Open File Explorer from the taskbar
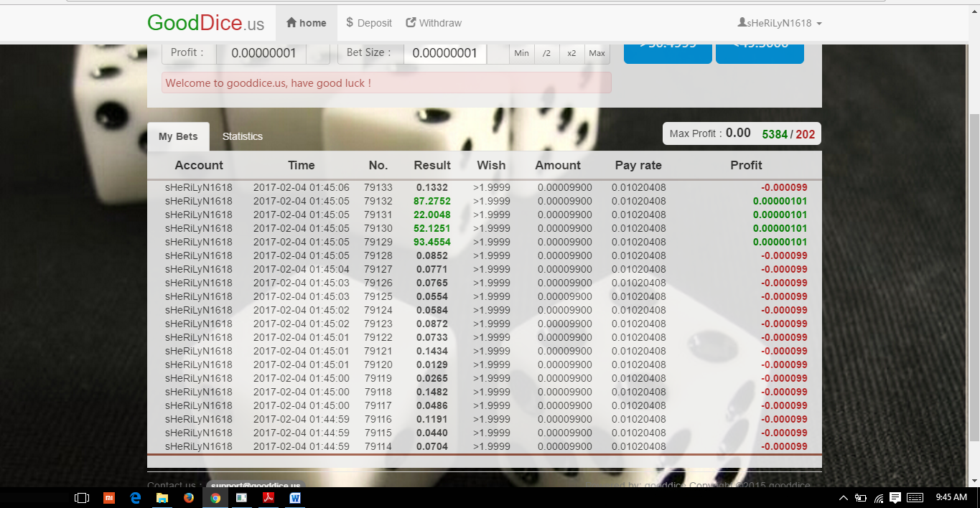 pyautogui.click(x=162, y=497)
